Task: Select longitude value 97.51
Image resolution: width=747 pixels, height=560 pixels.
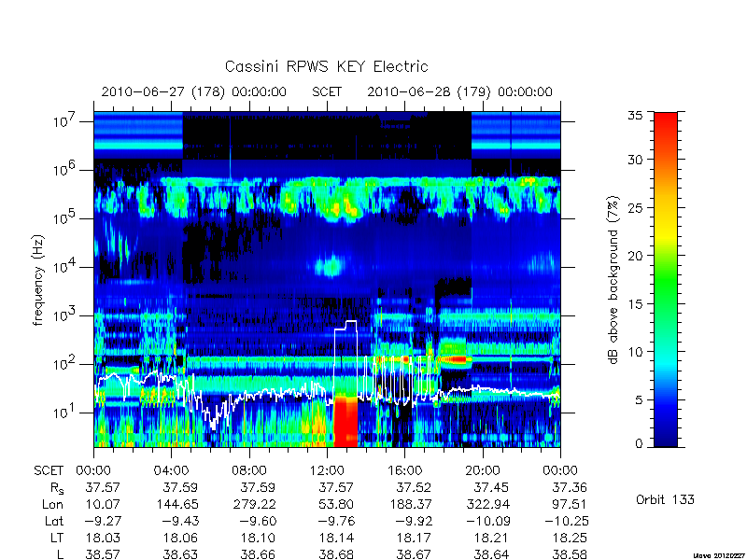Action: [x=570, y=504]
